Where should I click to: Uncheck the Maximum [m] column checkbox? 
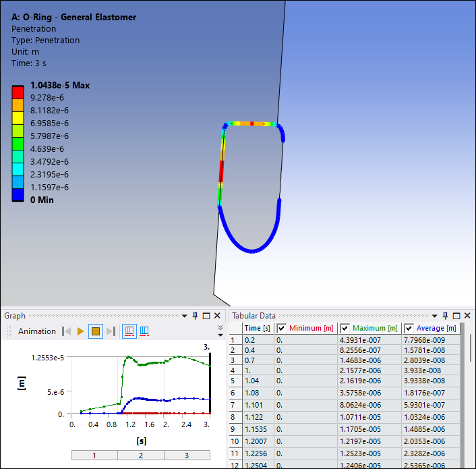(345, 328)
